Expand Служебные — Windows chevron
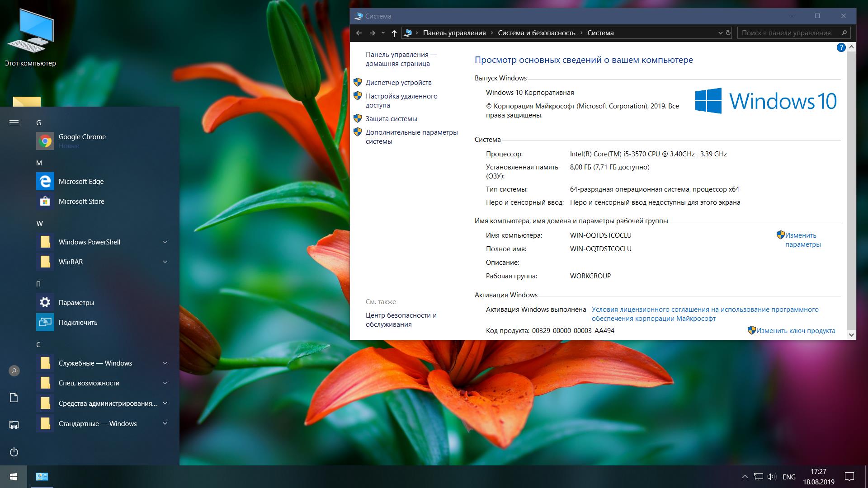This screenshot has height=488, width=868. [x=165, y=363]
